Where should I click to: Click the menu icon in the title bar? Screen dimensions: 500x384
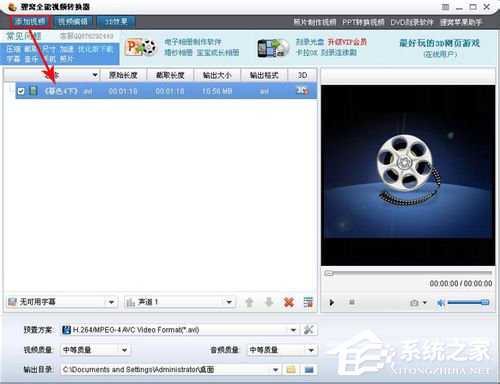click(445, 7)
